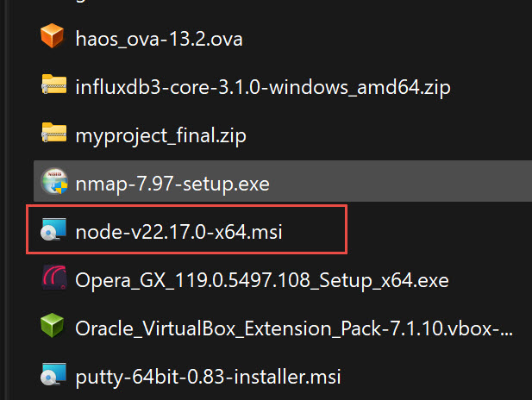Select the file named haos_ova-13.2.ova
The height and width of the screenshot is (400, 532).
click(x=159, y=39)
